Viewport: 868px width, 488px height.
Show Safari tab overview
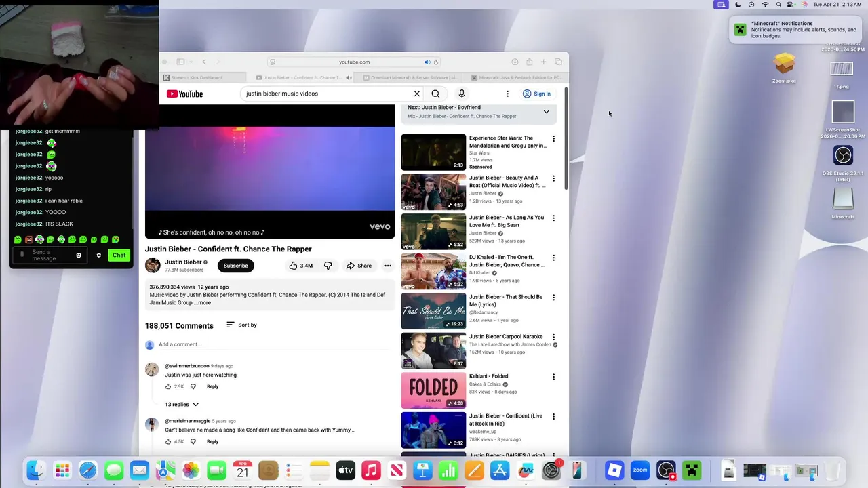pos(558,62)
